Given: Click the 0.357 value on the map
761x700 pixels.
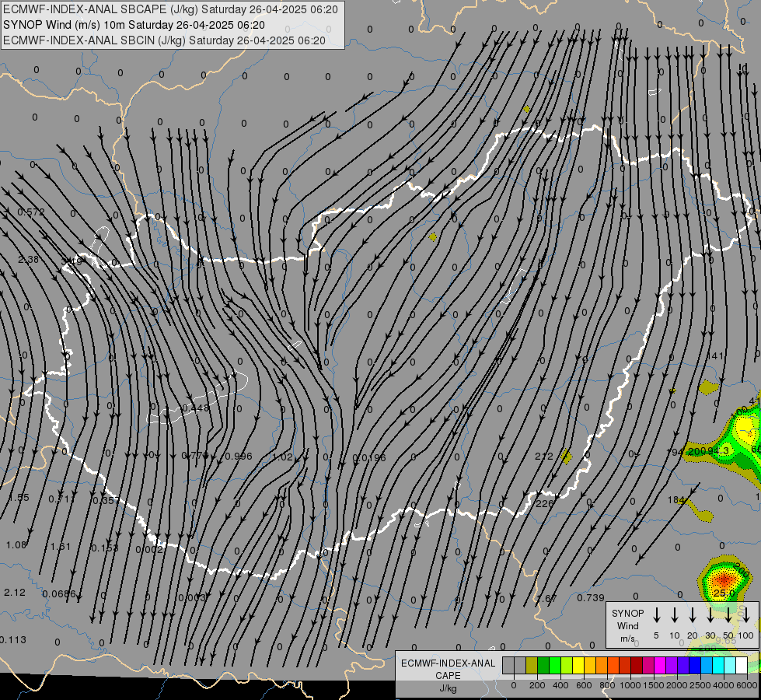Looking at the screenshot, I should point(105,500).
